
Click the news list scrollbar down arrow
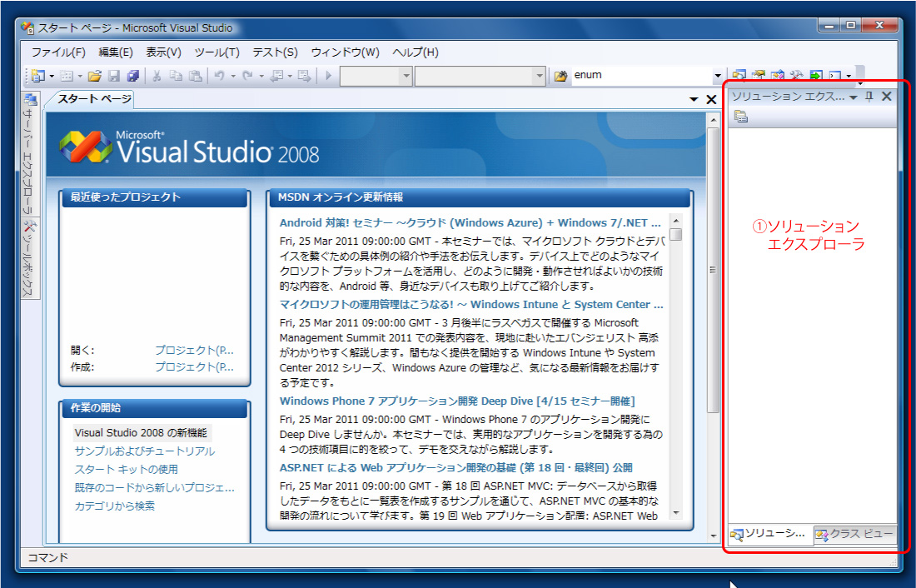pyautogui.click(x=676, y=513)
